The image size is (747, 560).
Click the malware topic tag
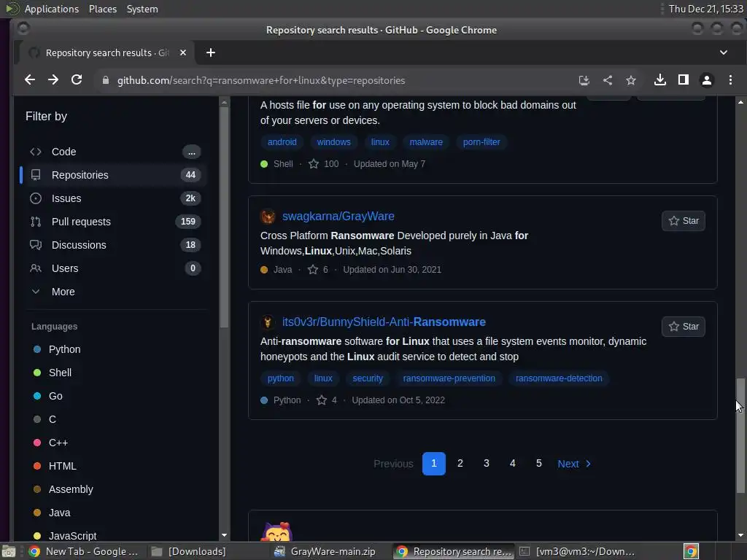click(426, 142)
